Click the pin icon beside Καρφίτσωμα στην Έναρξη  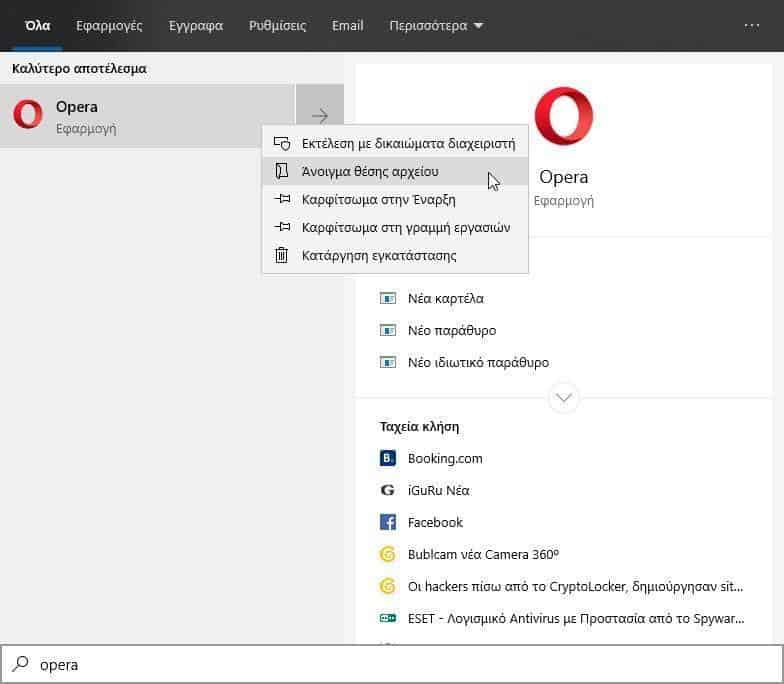(x=282, y=199)
